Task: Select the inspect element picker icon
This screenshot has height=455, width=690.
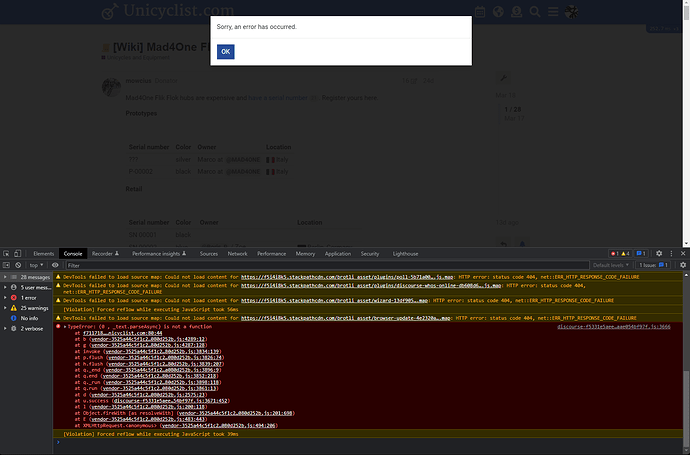Action: [6, 253]
